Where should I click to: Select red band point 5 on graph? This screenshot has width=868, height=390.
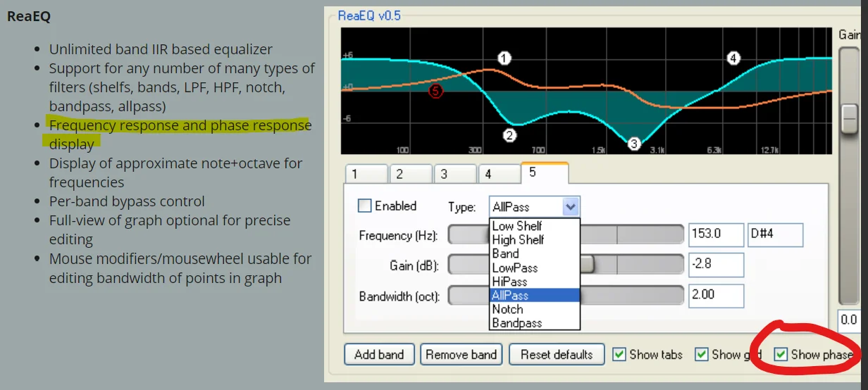[435, 91]
